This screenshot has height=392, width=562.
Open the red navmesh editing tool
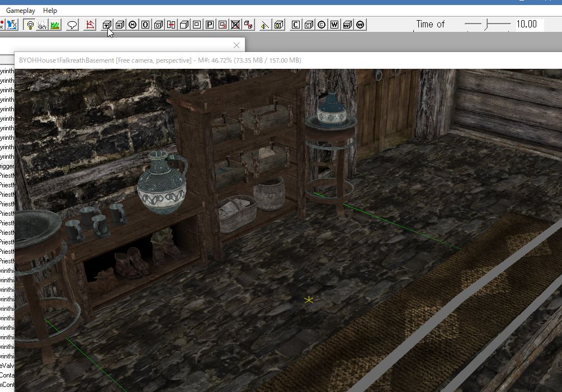point(90,25)
